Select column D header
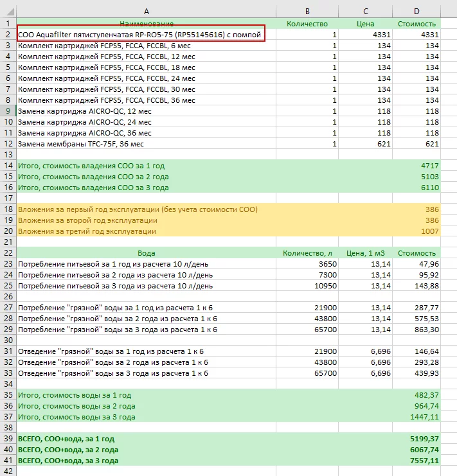 pos(417,12)
